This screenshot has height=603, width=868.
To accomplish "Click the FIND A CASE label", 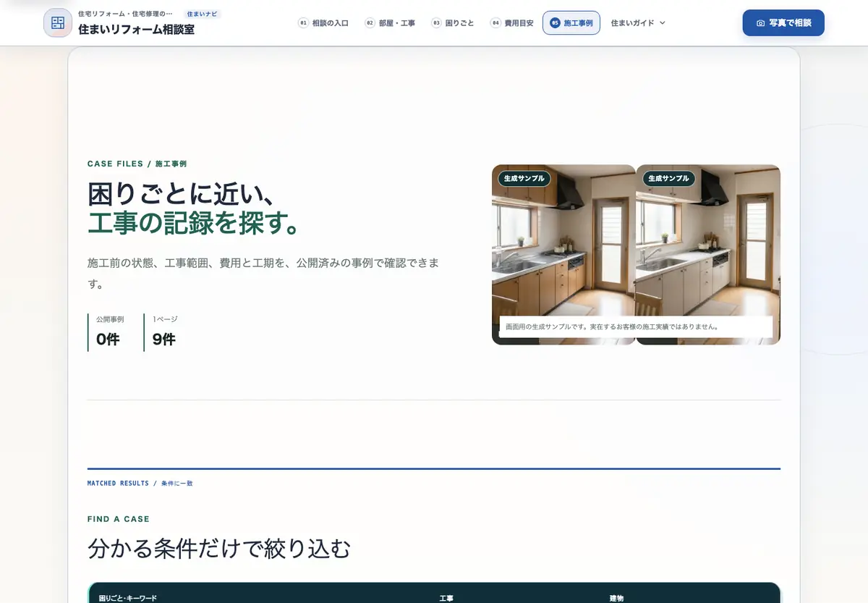I will pos(119,519).
